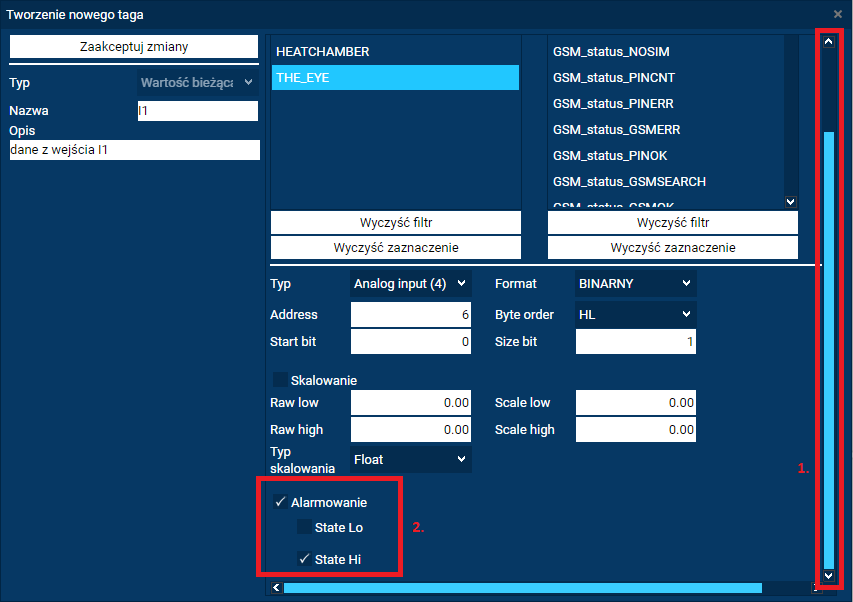This screenshot has height=602, width=853.
Task: Uncheck the State Hi option
Action: coord(304,559)
